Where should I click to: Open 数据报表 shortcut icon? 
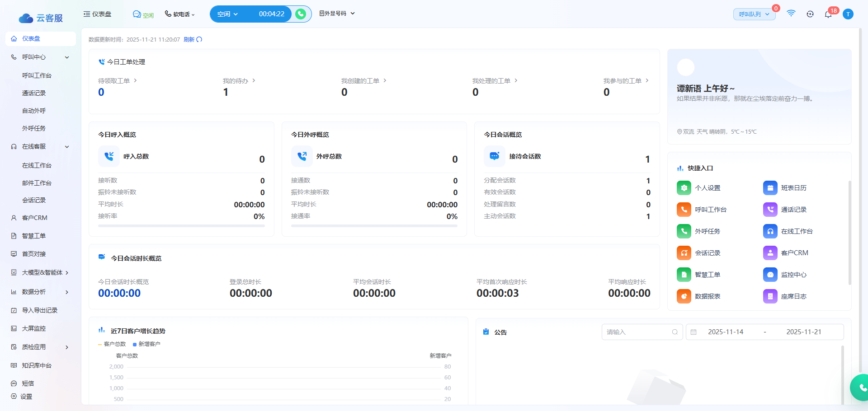(684, 296)
